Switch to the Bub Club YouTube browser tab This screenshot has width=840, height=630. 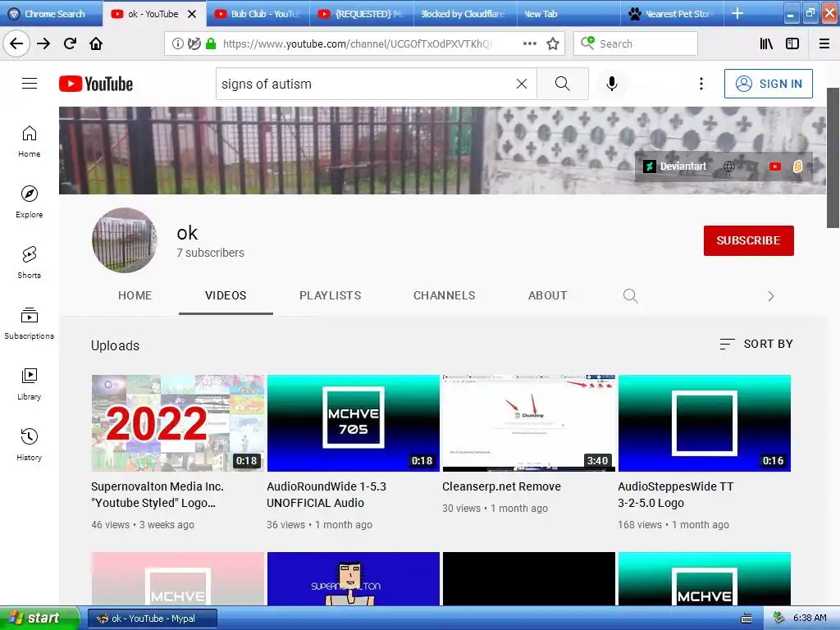pos(258,14)
